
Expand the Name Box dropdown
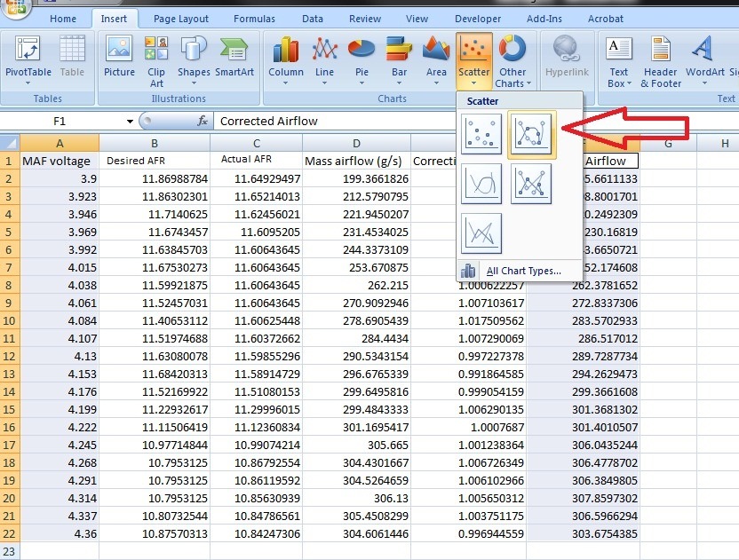(130, 121)
